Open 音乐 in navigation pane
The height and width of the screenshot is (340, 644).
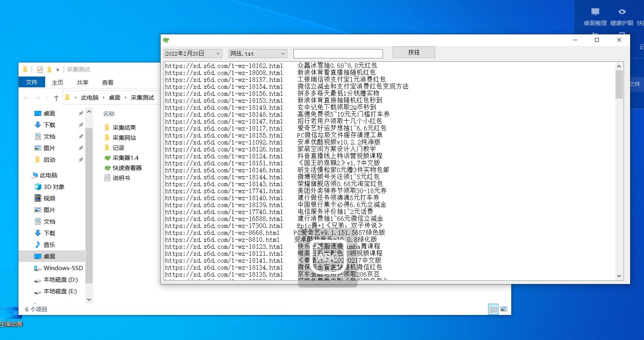click(49, 245)
